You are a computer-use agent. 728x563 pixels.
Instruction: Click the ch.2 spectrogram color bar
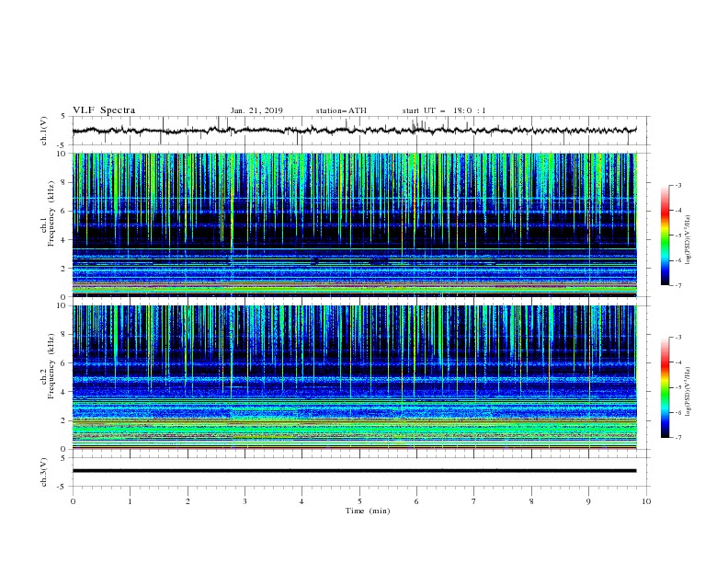click(x=665, y=387)
